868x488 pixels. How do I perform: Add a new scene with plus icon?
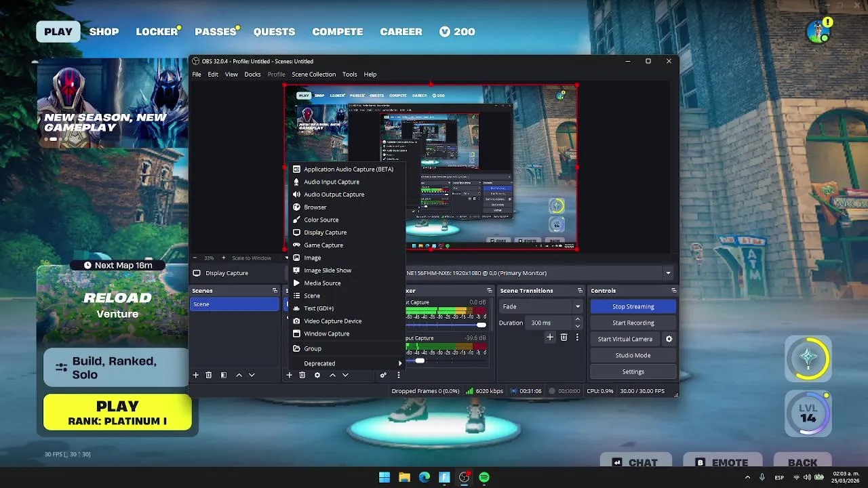click(x=196, y=375)
